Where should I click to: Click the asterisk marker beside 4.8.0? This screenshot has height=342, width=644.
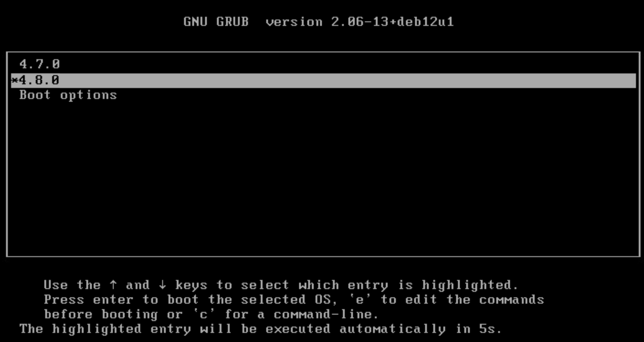pos(15,80)
